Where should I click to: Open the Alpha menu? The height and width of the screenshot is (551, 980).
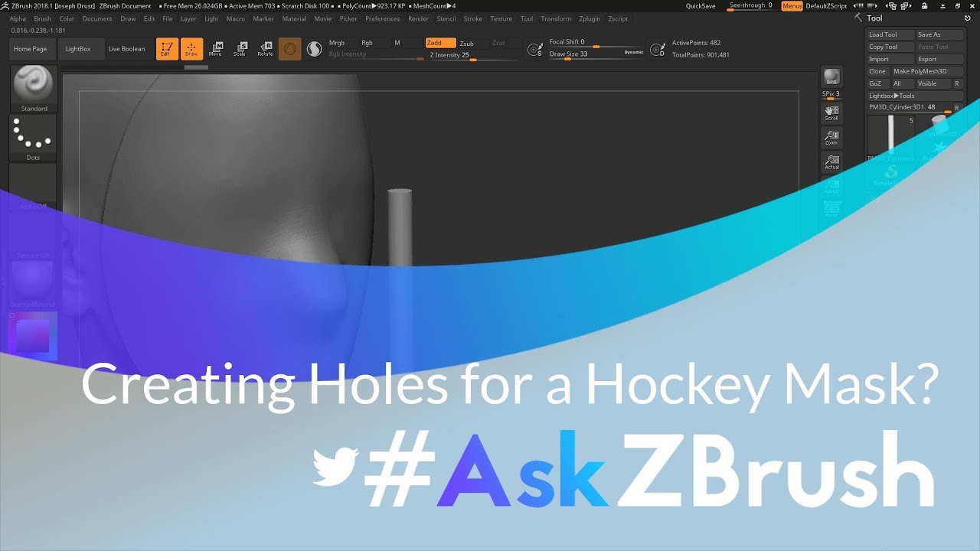pos(18,18)
